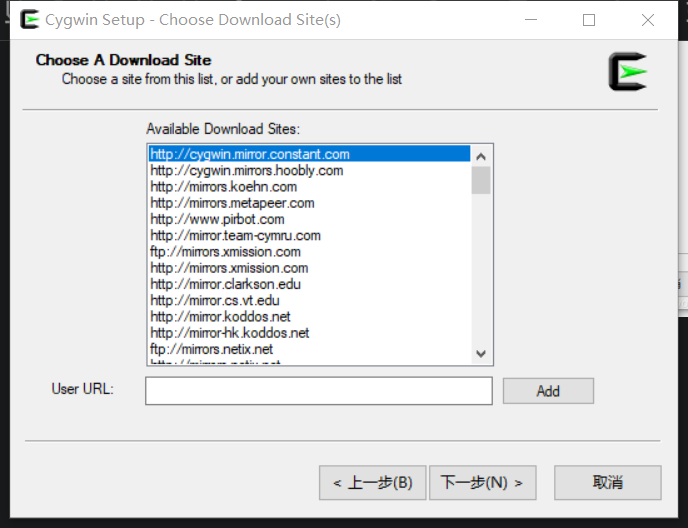
Task: Click the Cygwin logo in the dialog header
Action: coord(628,72)
